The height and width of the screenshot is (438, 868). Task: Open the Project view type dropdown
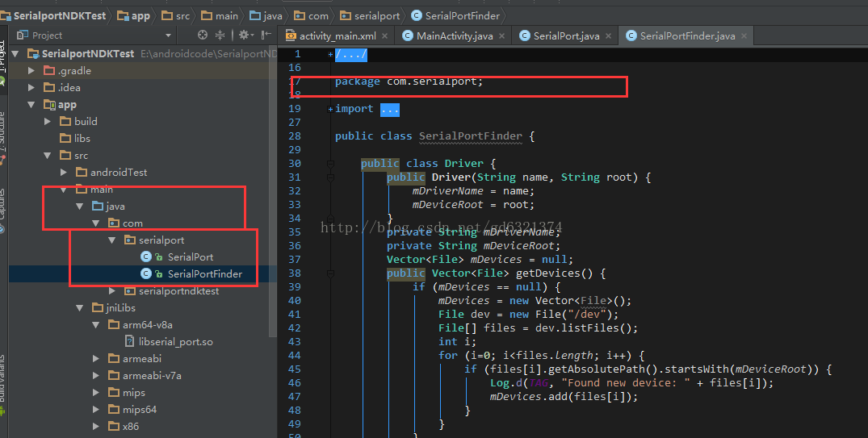pyautogui.click(x=168, y=35)
